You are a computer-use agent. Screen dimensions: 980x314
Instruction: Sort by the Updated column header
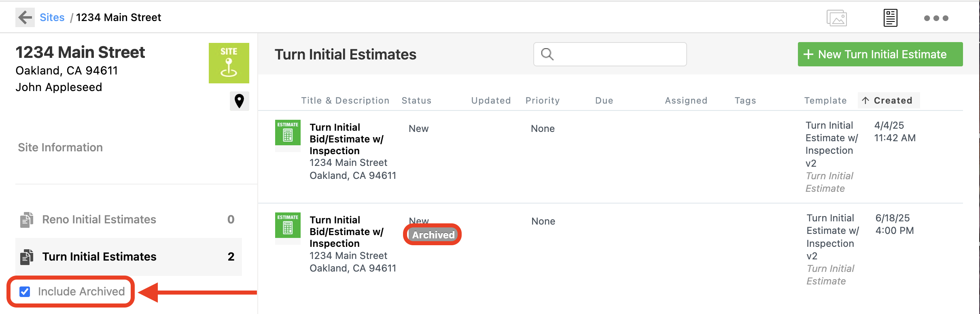(491, 100)
